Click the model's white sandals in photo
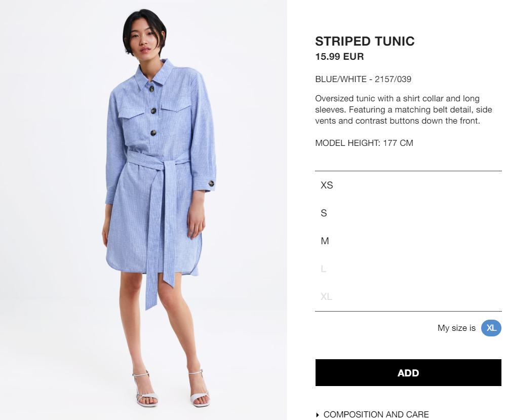The image size is (507, 420). click(x=170, y=388)
